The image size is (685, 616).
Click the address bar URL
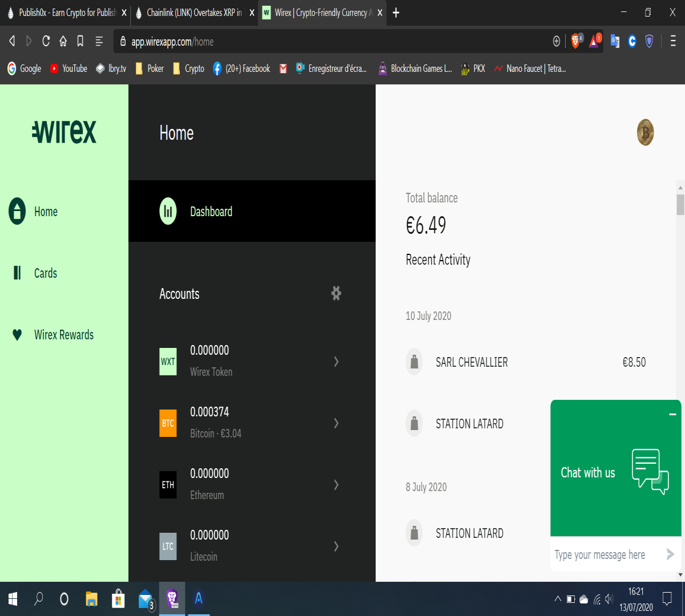[172, 42]
